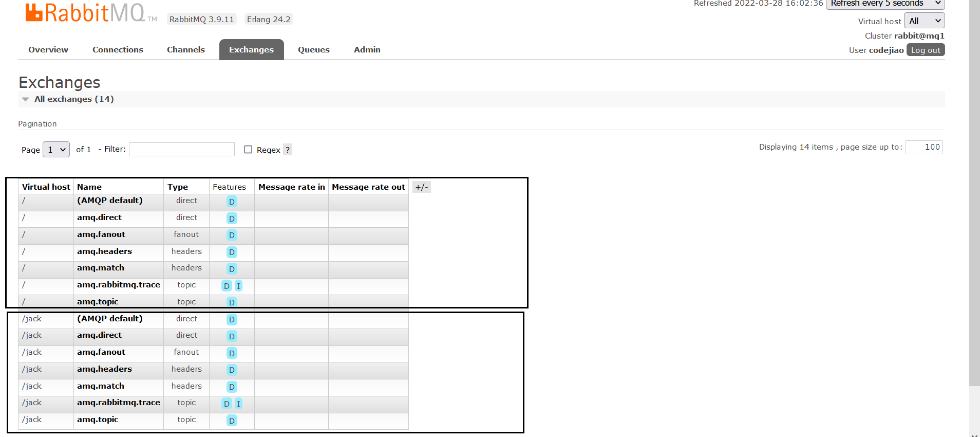Switch to the Channels tab
The height and width of the screenshot is (437, 980).
185,50
